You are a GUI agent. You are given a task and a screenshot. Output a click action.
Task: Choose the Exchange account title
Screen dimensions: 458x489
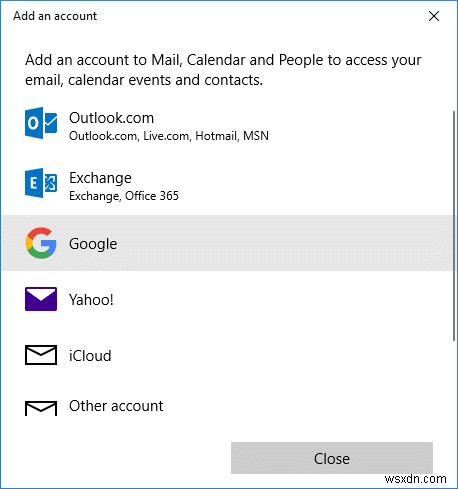pos(100,178)
